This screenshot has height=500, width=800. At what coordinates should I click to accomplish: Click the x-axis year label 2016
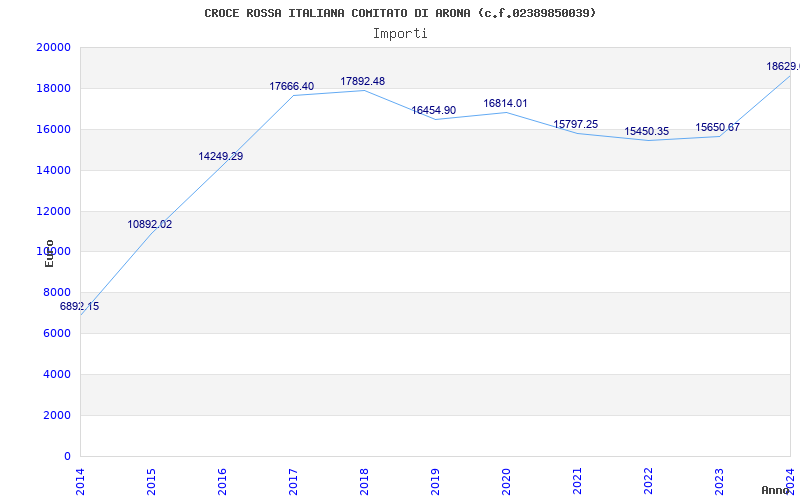(x=222, y=482)
